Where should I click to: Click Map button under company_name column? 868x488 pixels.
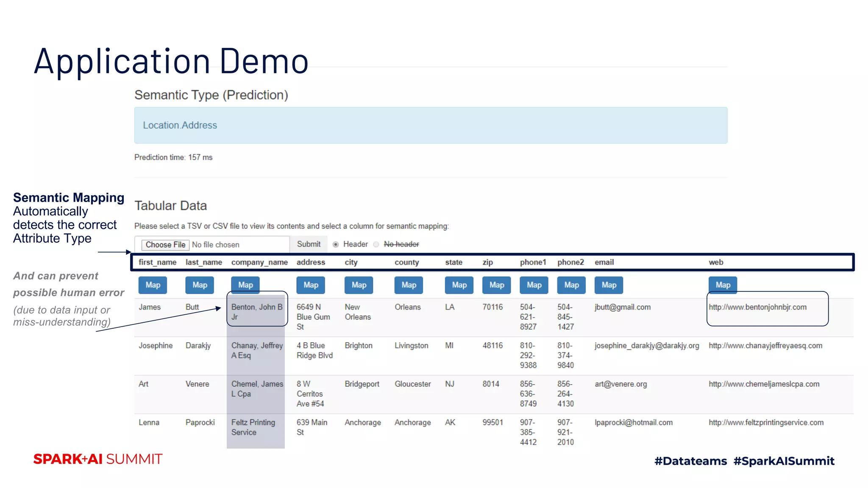[245, 285]
